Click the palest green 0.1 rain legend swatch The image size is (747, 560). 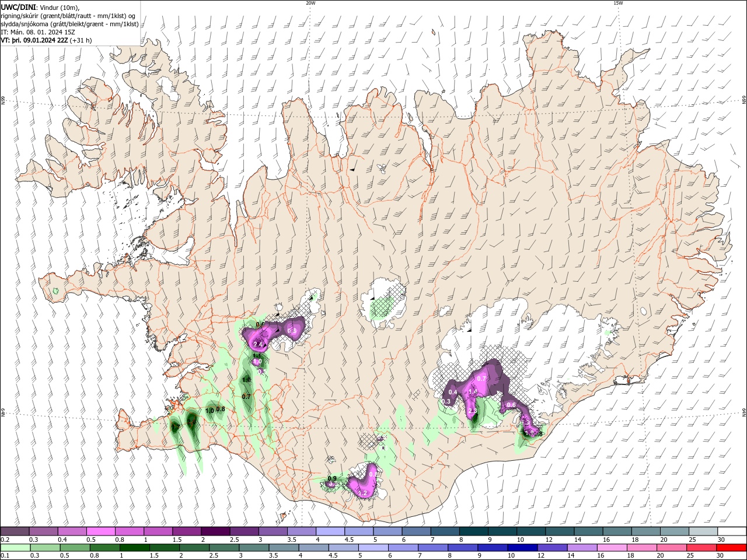15,548
